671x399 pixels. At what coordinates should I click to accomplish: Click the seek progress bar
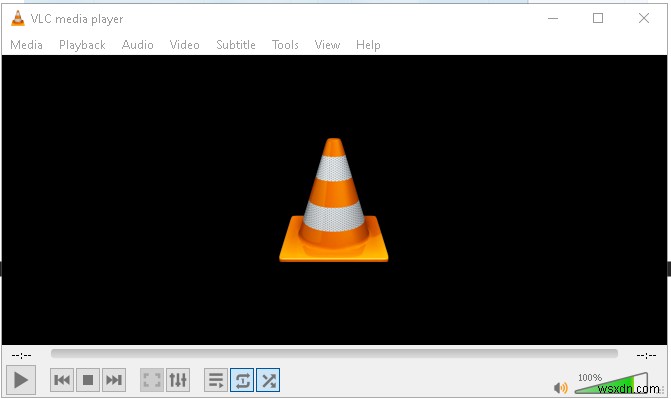334,354
